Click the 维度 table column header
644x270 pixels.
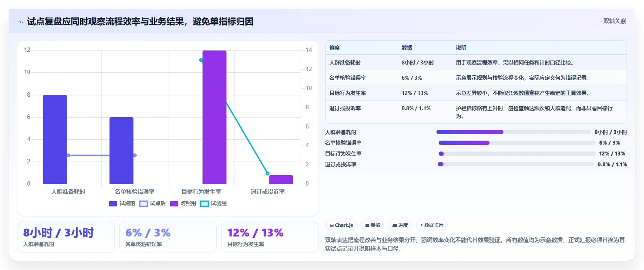coord(335,48)
